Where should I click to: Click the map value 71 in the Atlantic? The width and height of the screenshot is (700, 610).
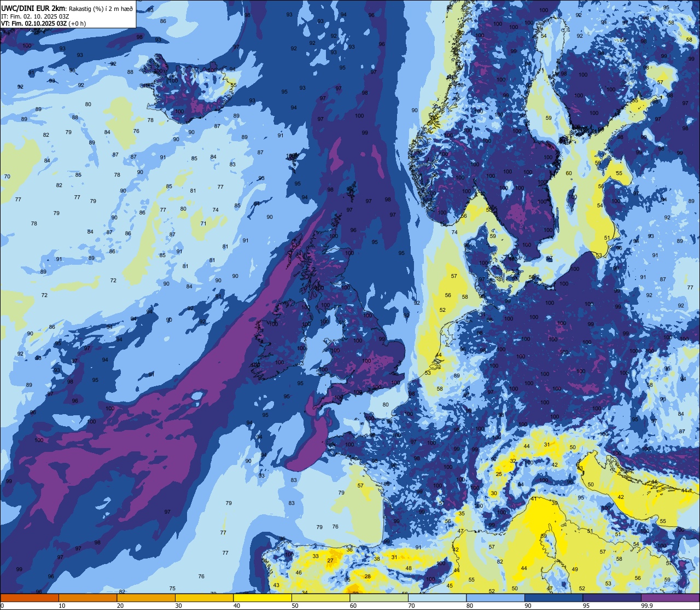point(203,224)
